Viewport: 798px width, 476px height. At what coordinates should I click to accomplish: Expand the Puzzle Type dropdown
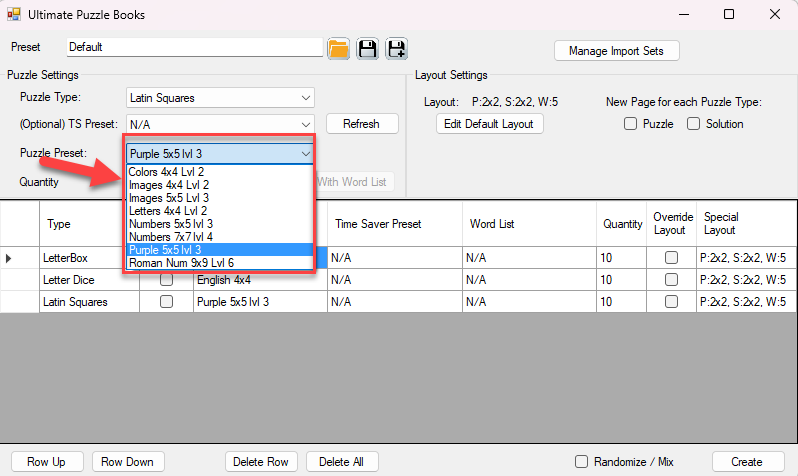305,98
